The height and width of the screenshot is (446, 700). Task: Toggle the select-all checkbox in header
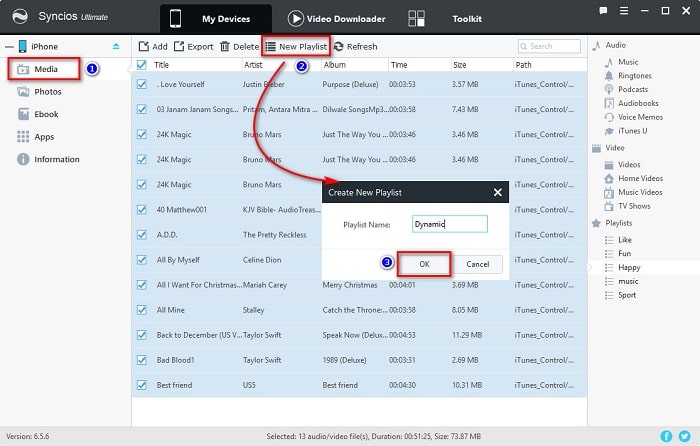[142, 65]
